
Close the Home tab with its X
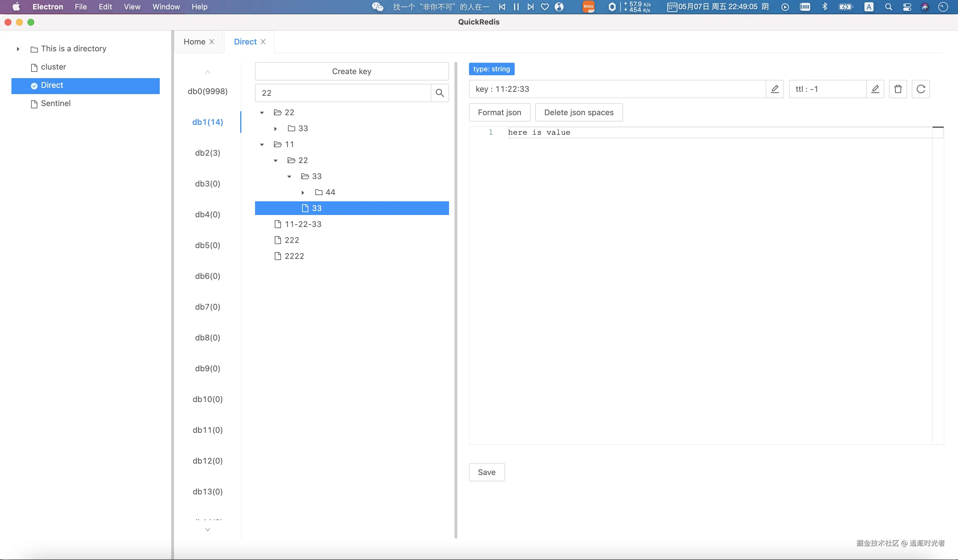point(212,42)
